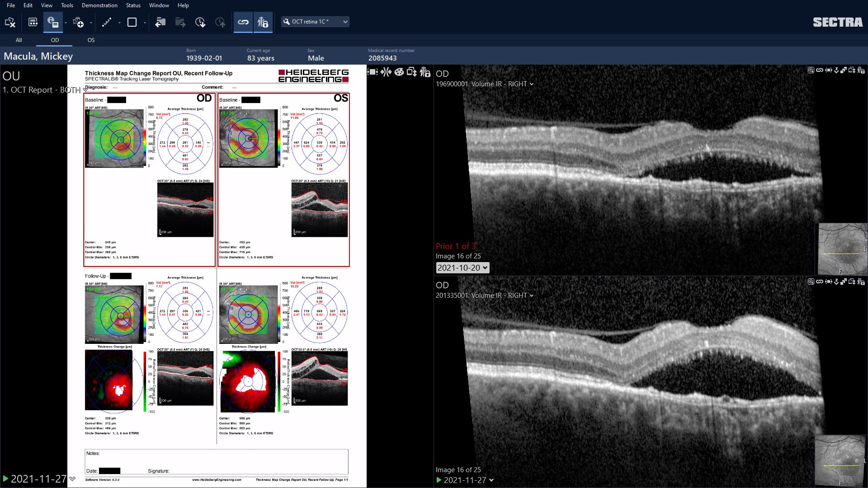Select the linked stacks chain icon in the toolbar
Screen dimensions: 868x488
(243, 22)
